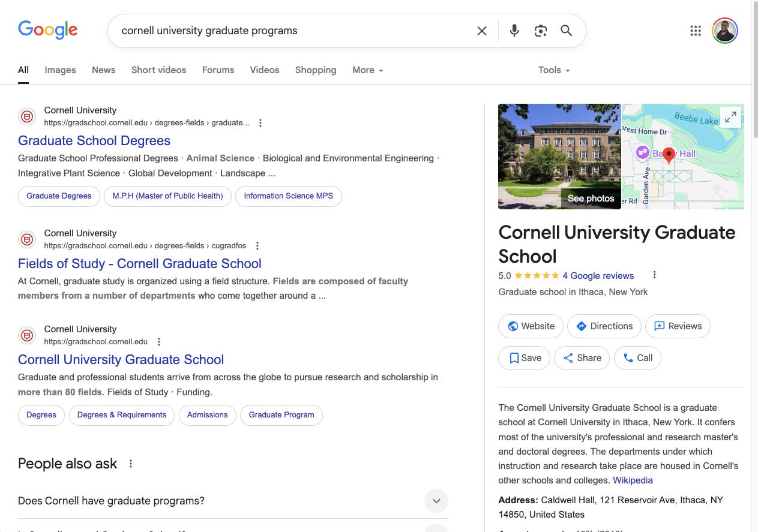Click the Degrees & Requirements chip
Viewport: 758px width, 532px height.
tap(122, 415)
